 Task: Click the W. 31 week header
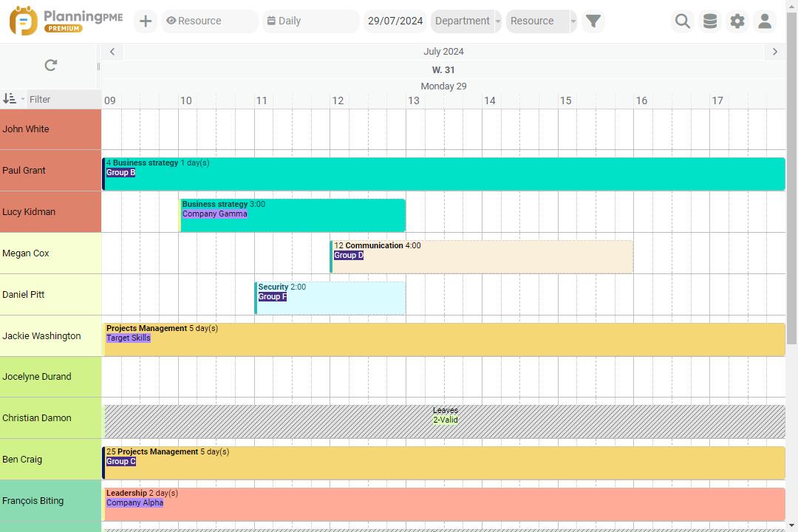click(443, 69)
